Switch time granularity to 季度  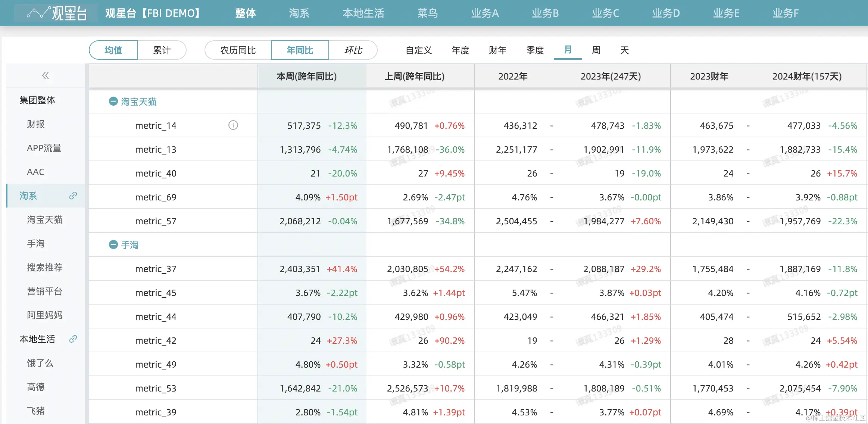(x=535, y=50)
